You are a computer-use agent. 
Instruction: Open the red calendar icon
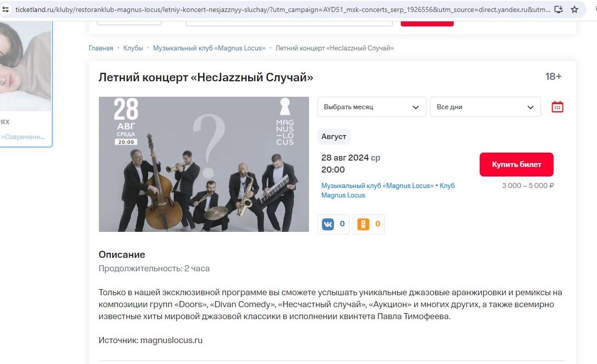click(x=558, y=107)
